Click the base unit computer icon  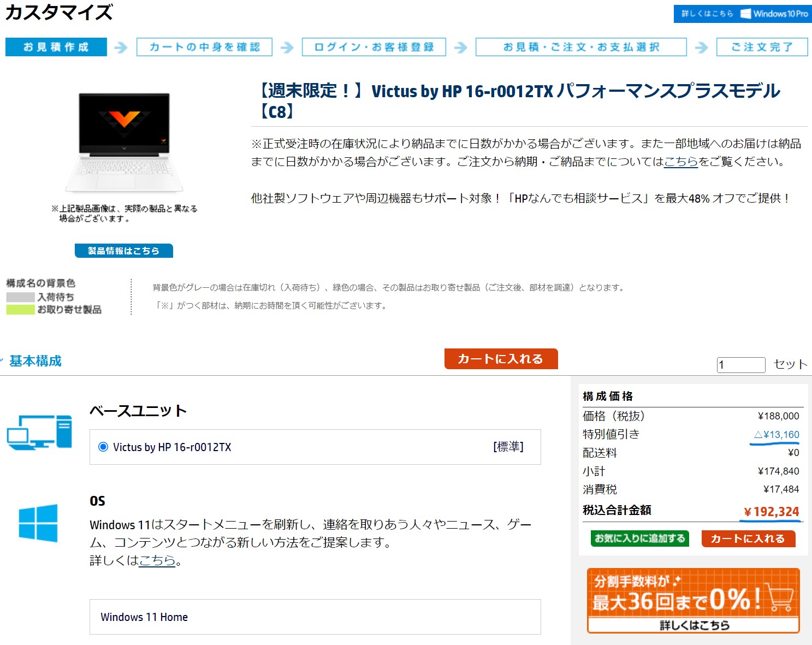pyautogui.click(x=39, y=433)
